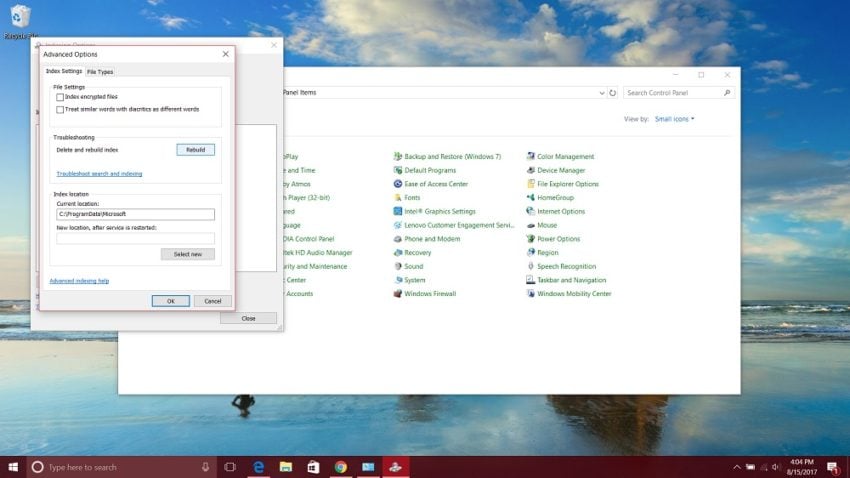
Task: Click the New location text field
Action: (x=136, y=238)
